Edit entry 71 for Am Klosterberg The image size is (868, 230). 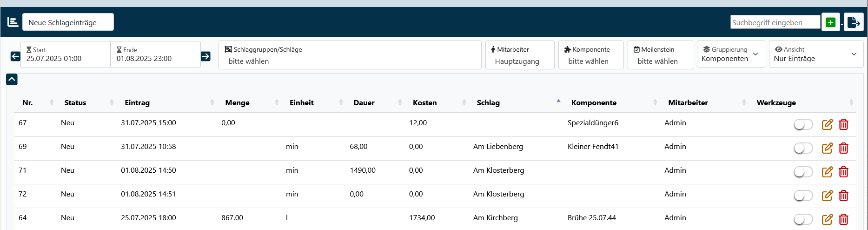[x=827, y=172]
